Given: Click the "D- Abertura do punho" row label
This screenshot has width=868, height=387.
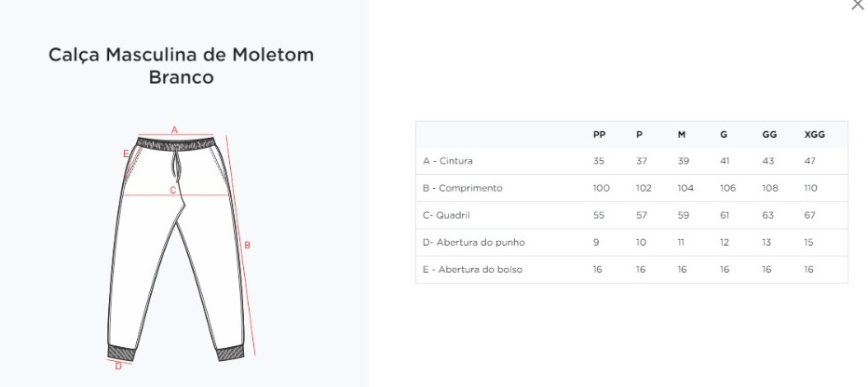Looking at the screenshot, I should point(474,243).
